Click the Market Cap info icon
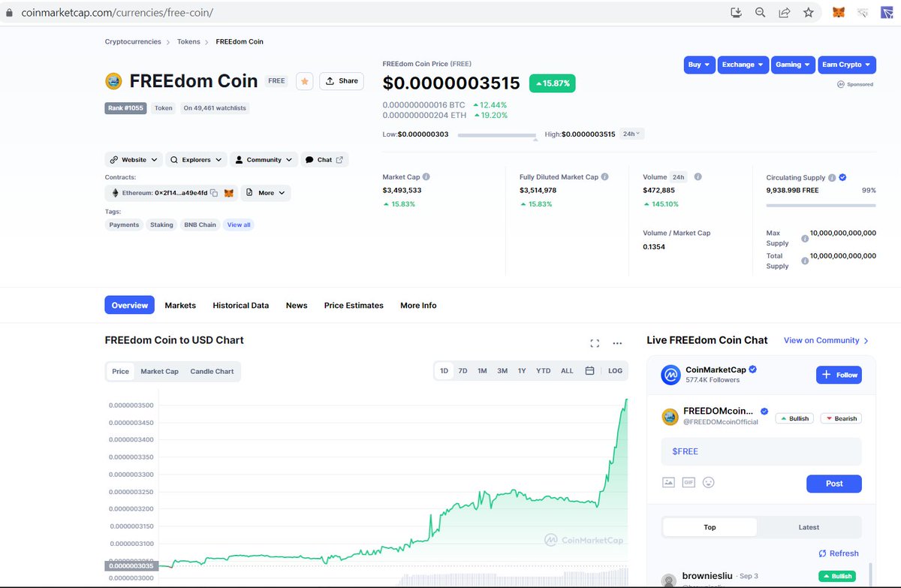Viewport: 901px width, 588px height. (426, 177)
